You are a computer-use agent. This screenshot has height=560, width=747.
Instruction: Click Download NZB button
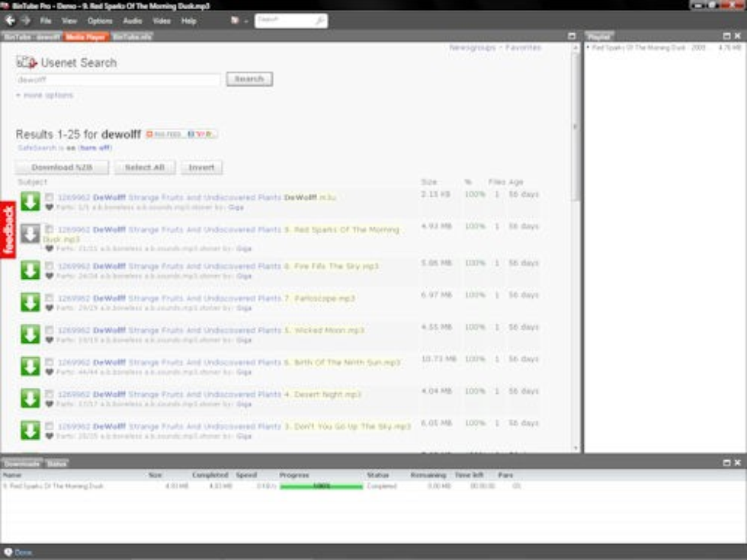click(62, 167)
